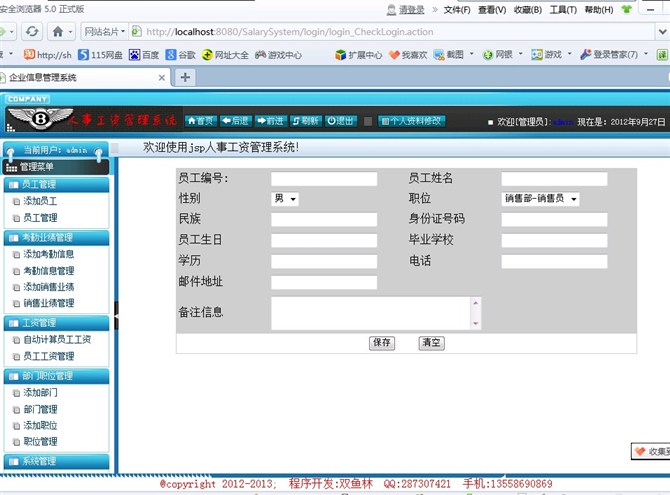
Task: Open the 工具(T) browser menu
Action: (x=563, y=10)
